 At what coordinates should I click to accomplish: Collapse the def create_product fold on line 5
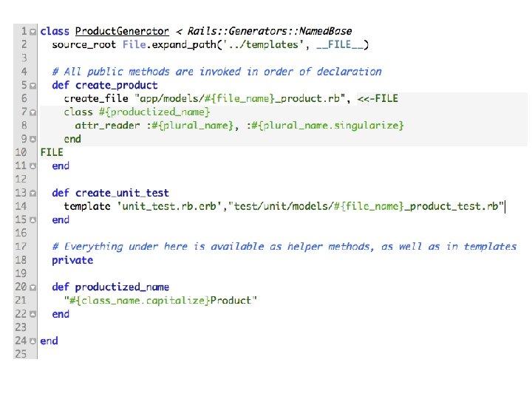(x=33, y=86)
